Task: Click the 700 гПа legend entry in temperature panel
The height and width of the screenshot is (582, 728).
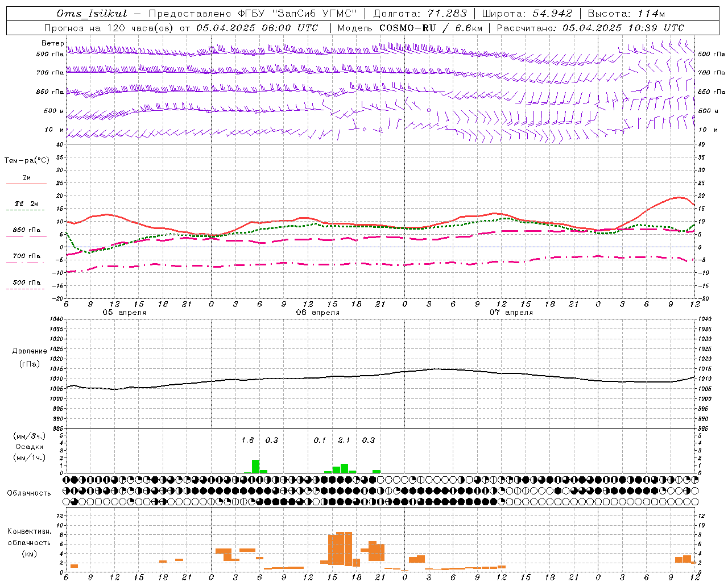Action: pos(27,256)
